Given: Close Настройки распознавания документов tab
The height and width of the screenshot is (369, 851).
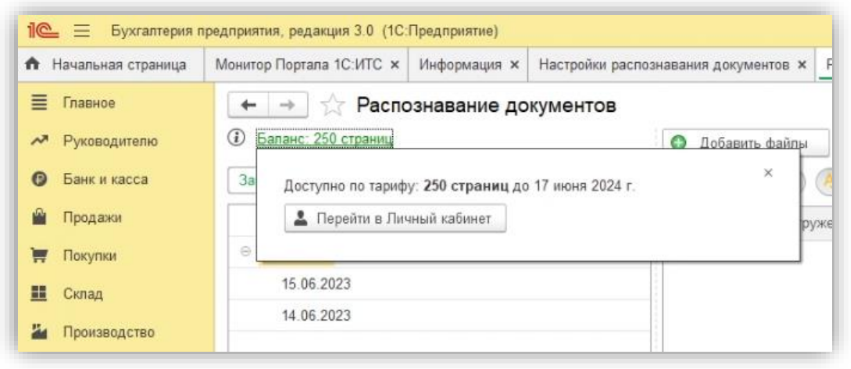Looking at the screenshot, I should [x=802, y=65].
